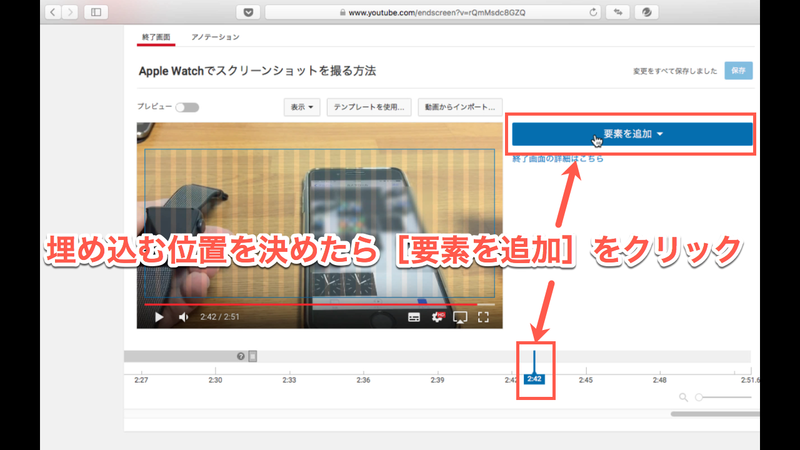Image resolution: width=800 pixels, height=450 pixels.
Task: Click the timeline help question mark icon
Action: [241, 356]
